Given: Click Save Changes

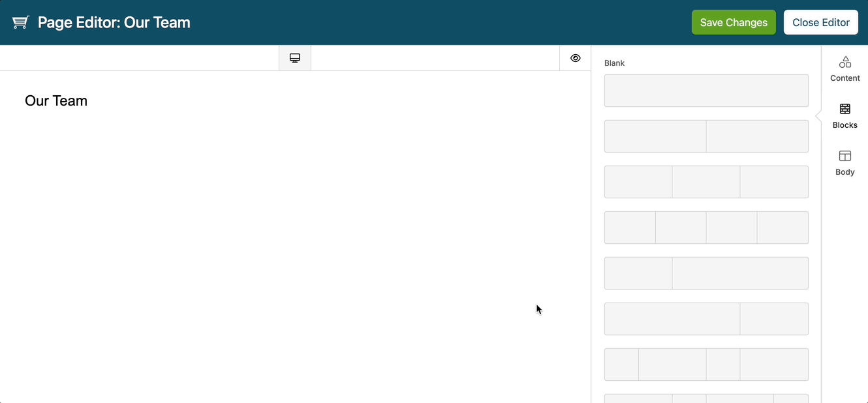Looking at the screenshot, I should click(x=734, y=22).
